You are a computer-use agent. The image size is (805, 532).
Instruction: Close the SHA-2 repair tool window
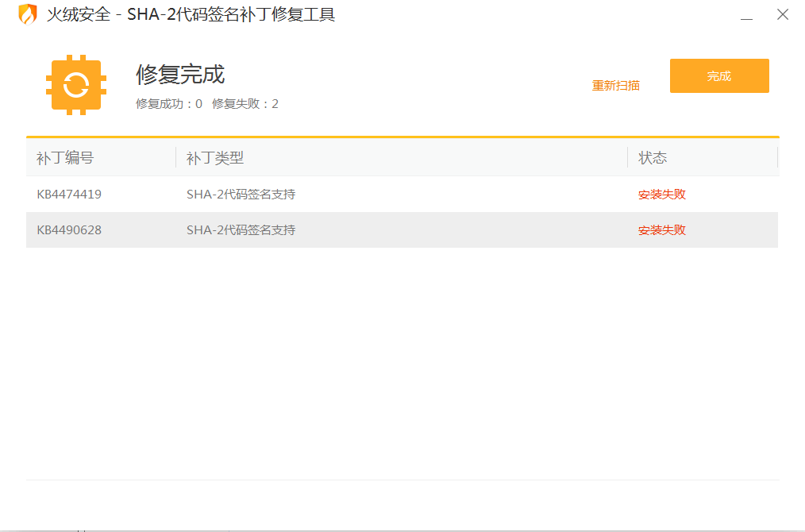pos(783,14)
